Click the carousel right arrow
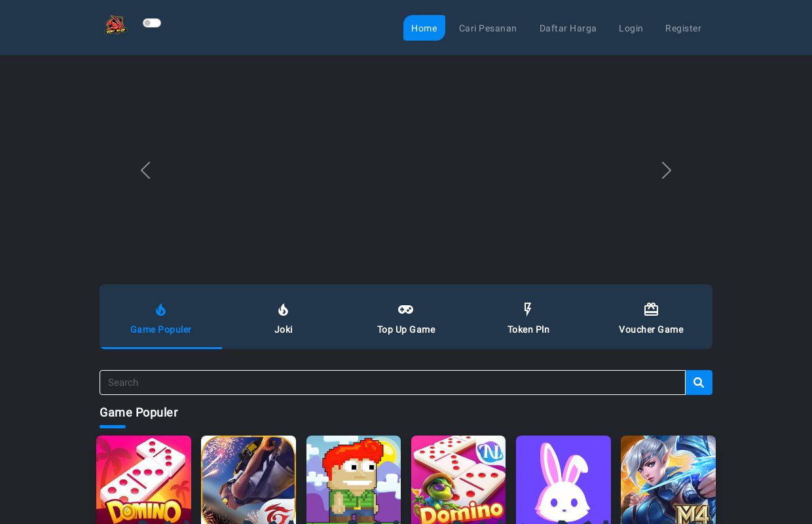 coord(667,170)
